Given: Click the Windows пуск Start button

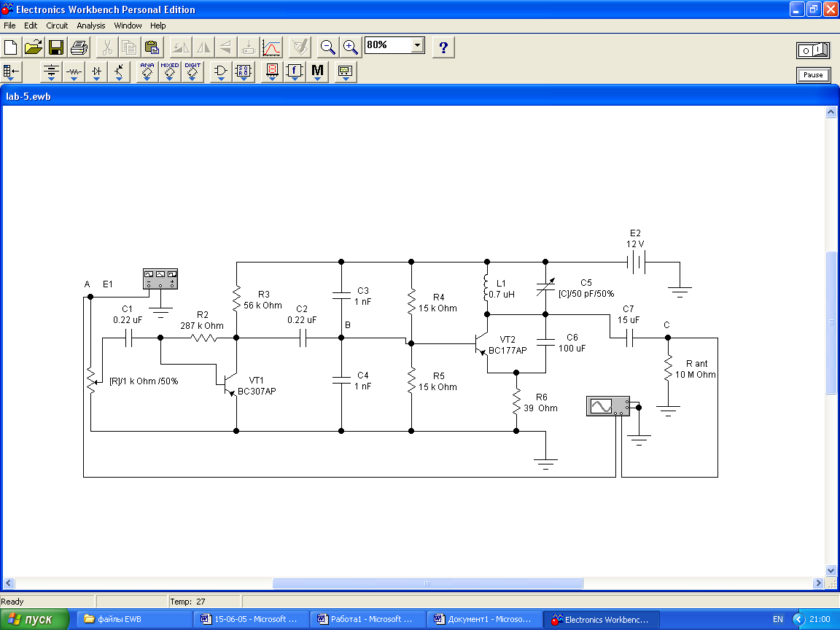Looking at the screenshot, I should coord(35,619).
